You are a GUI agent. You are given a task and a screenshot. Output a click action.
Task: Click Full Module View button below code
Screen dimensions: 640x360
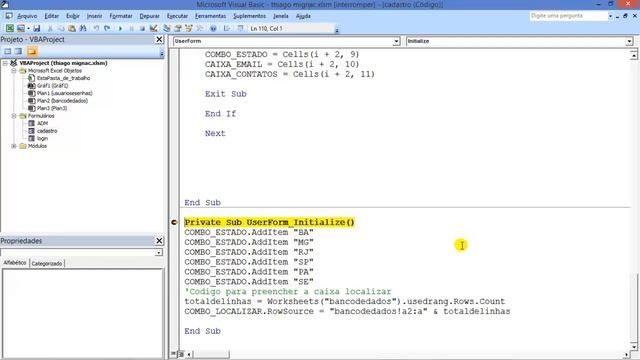(x=181, y=353)
